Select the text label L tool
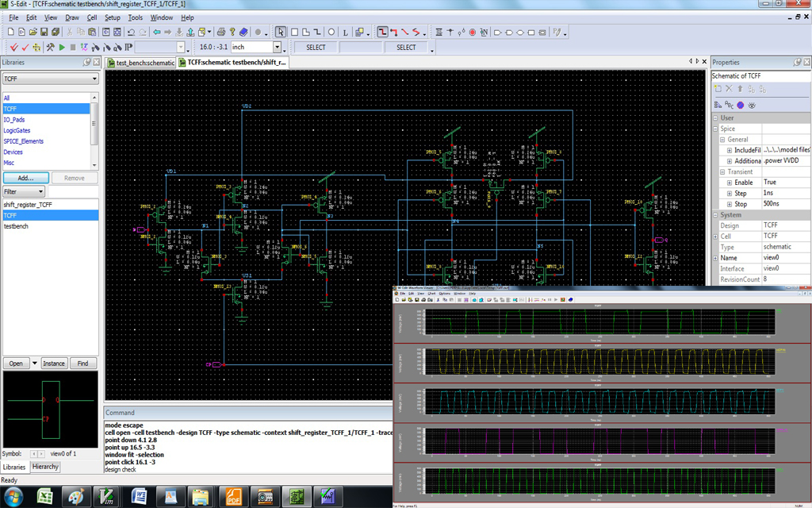Image resolution: width=812 pixels, height=508 pixels. (345, 32)
